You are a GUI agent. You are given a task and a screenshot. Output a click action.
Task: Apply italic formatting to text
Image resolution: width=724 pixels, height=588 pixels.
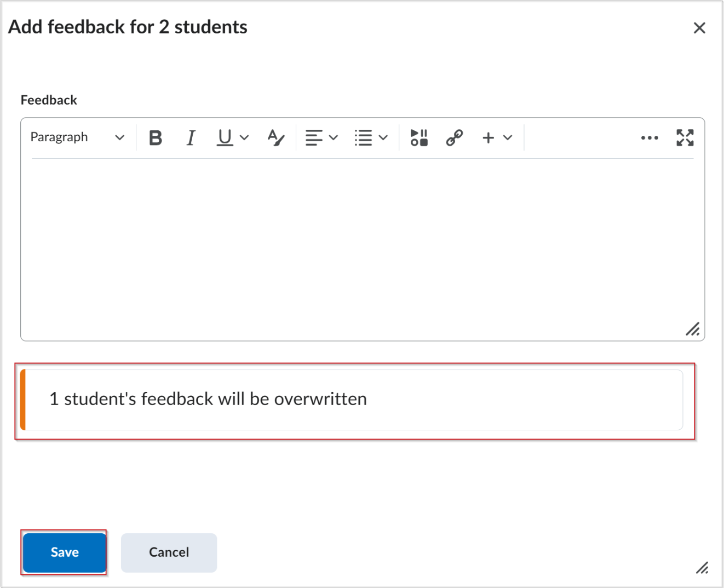point(190,137)
